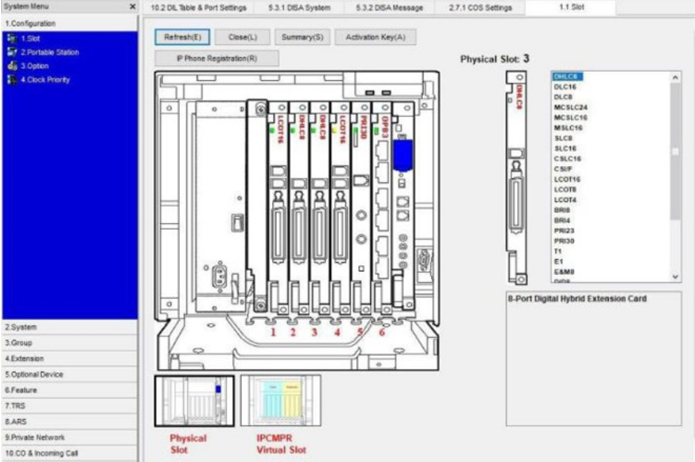695x462 pixels.
Task: Select LCOT8 in the card list
Action: [x=565, y=190]
